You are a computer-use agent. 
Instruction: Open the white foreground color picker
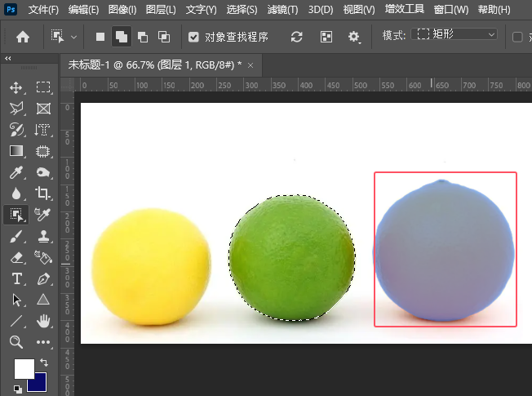click(24, 368)
